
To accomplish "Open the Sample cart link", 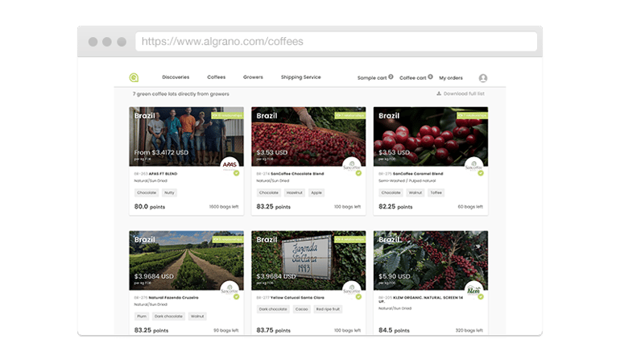I will coord(372,78).
